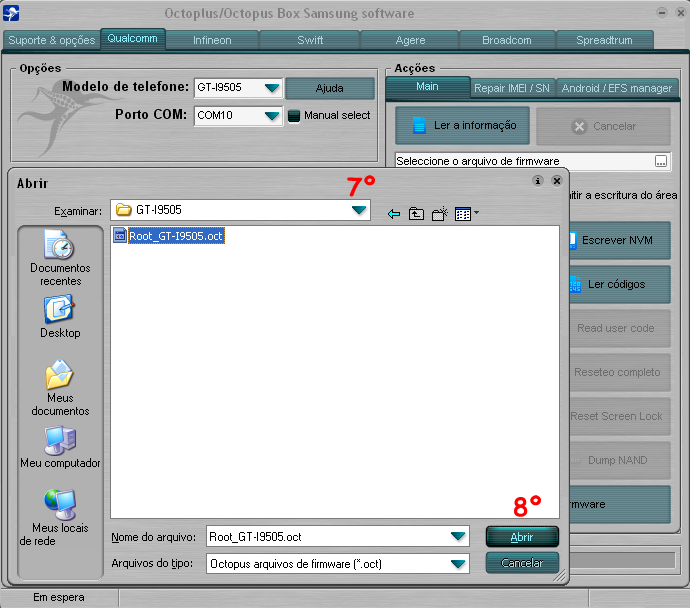Select file Root_GT-I9505.oct in list
Viewport: 690px width, 608px height.
pyautogui.click(x=169, y=236)
